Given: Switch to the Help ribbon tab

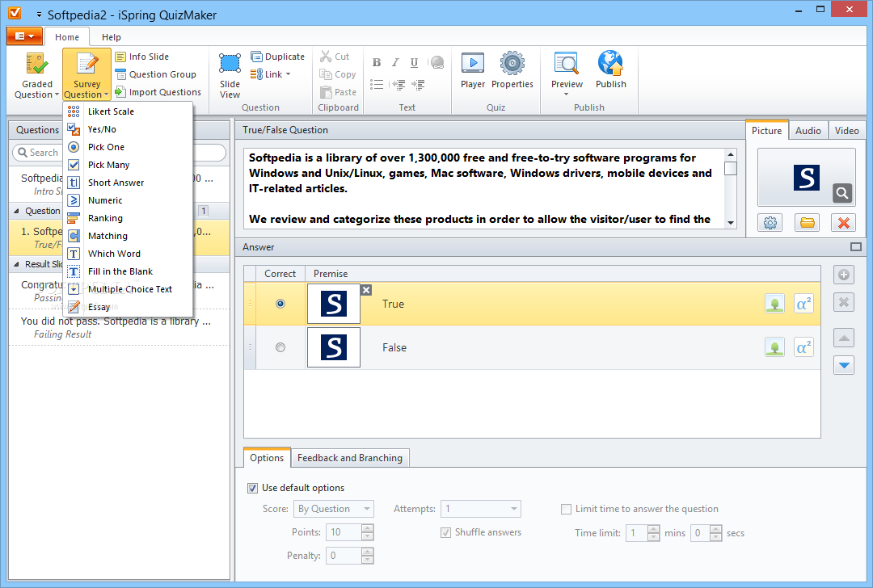Looking at the screenshot, I should (x=112, y=37).
